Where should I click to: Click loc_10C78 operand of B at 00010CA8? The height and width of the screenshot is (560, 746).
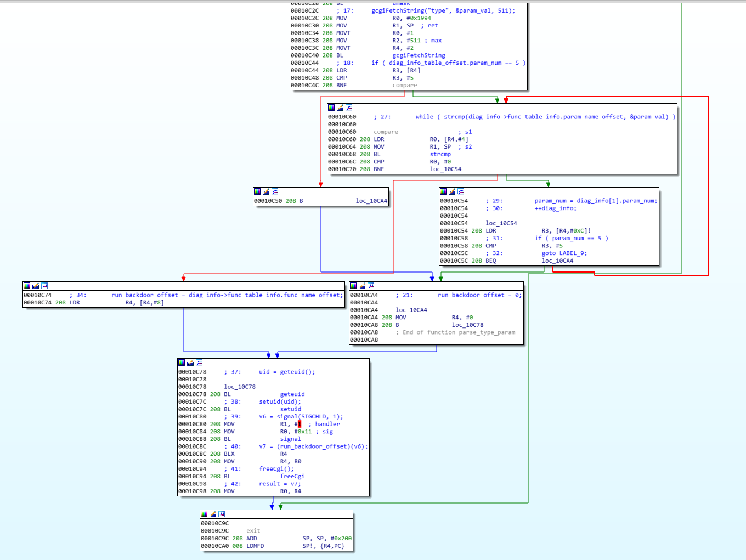(467, 325)
